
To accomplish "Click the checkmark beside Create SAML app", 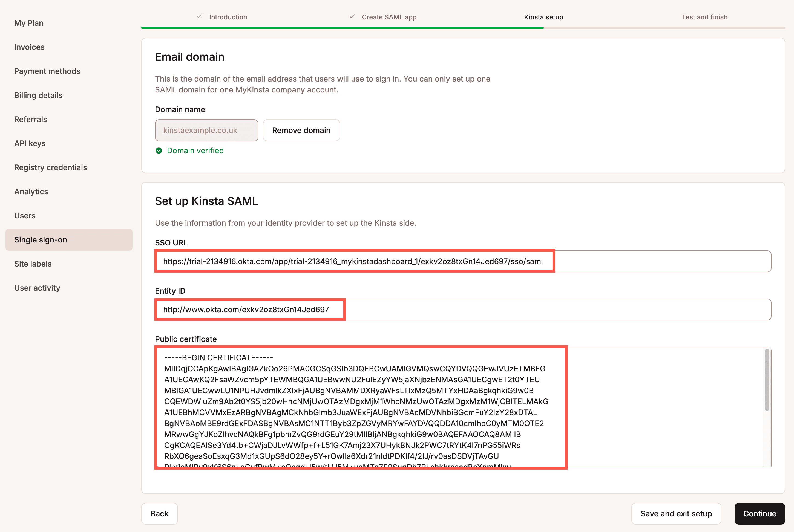I will point(352,17).
